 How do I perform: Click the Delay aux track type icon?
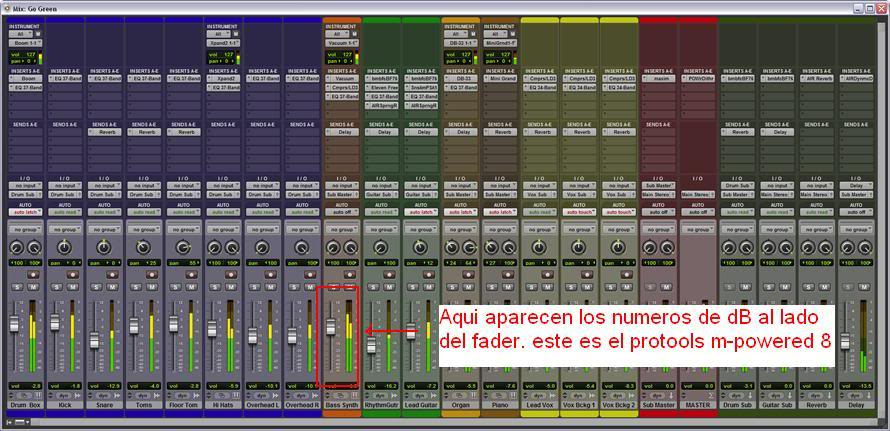tap(869, 396)
